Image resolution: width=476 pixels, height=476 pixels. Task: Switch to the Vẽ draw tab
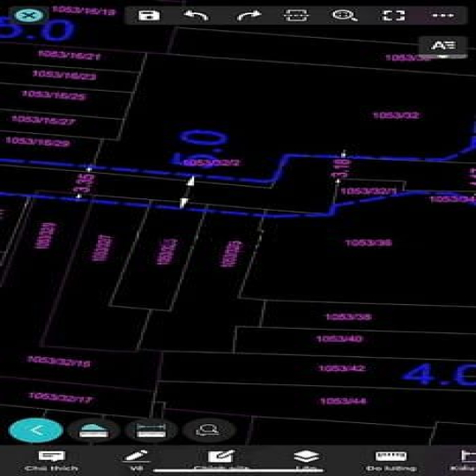pos(137,460)
